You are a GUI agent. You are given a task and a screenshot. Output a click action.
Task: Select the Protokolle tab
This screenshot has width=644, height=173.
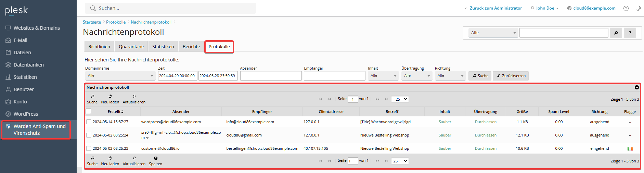(x=219, y=47)
